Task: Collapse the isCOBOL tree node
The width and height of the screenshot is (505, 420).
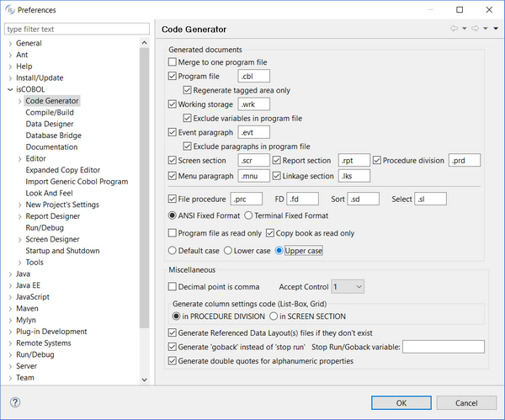Action: click(10, 89)
